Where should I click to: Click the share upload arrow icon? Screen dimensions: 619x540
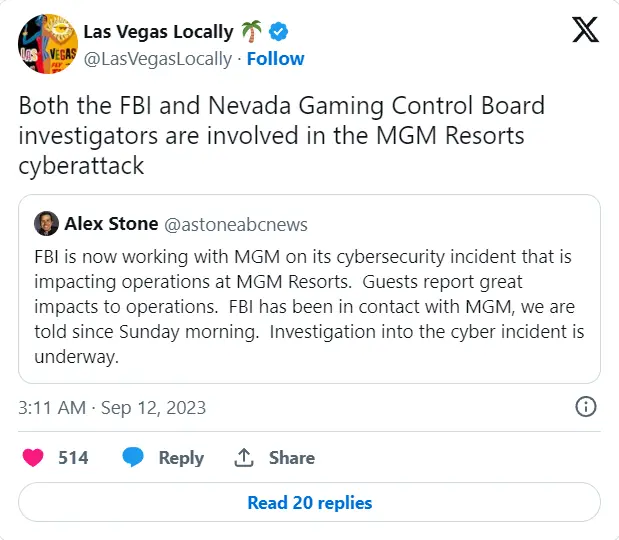(x=243, y=457)
